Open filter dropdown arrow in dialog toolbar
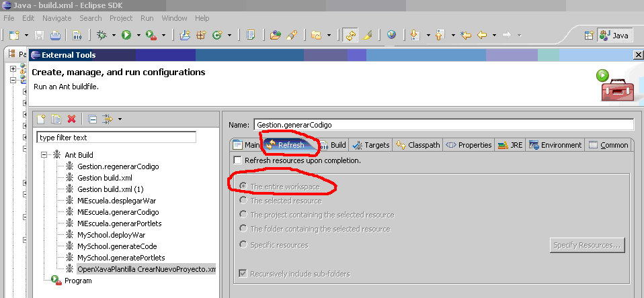Viewport: 644px width, 298px height. [x=120, y=119]
